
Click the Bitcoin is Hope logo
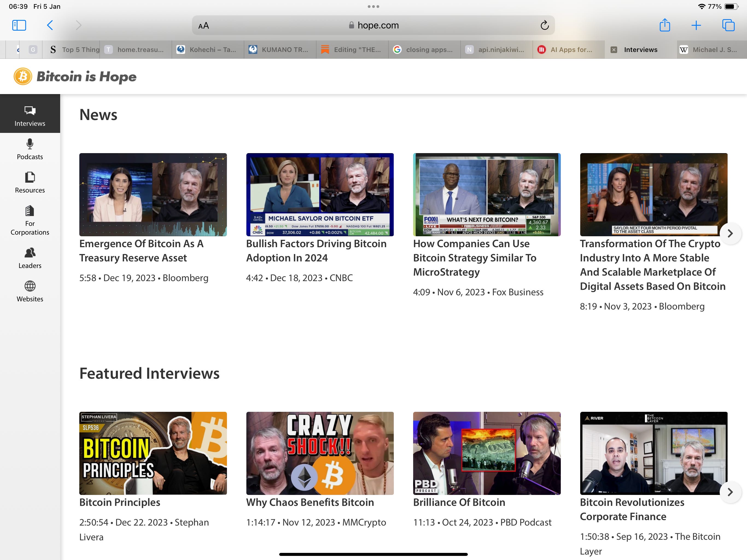point(75,76)
